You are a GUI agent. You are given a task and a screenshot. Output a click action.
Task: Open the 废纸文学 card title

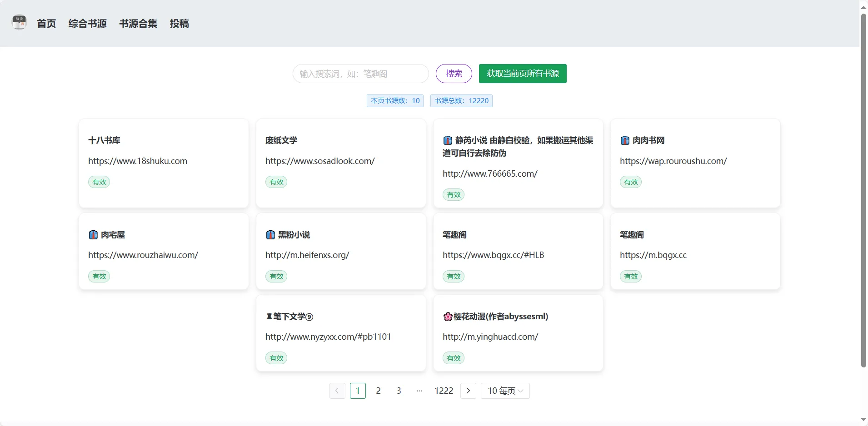(281, 140)
